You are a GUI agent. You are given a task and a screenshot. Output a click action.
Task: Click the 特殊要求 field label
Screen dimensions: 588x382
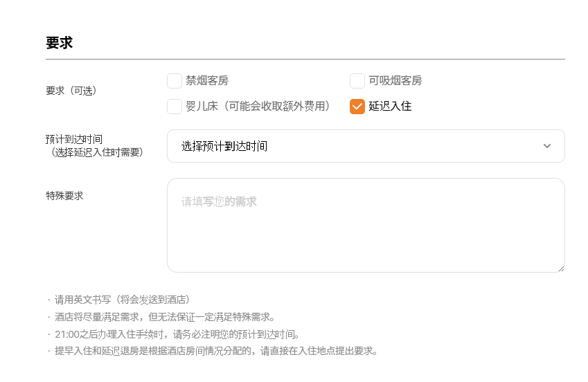(x=64, y=196)
